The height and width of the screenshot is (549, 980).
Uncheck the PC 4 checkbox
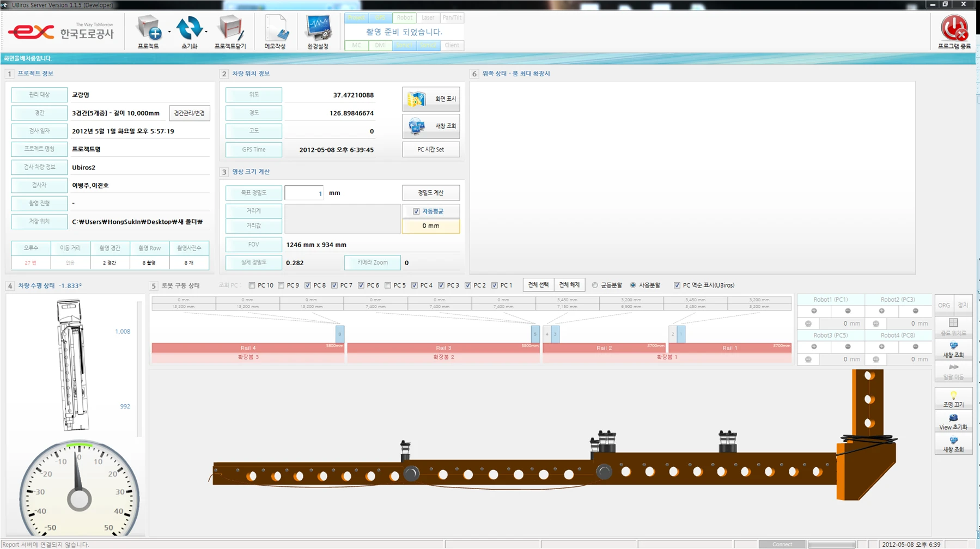(x=415, y=285)
